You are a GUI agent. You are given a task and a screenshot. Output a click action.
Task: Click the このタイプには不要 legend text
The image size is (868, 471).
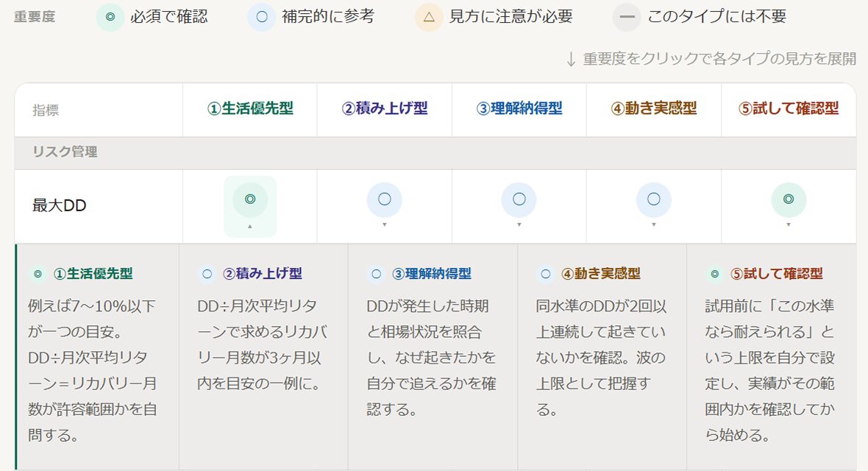pos(717,17)
